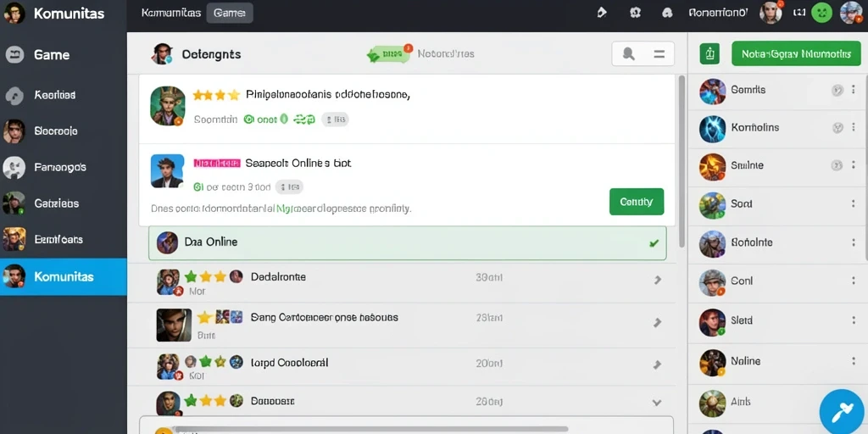
Task: Toggle the circle indicator beside Gomrits
Action: coord(837,90)
